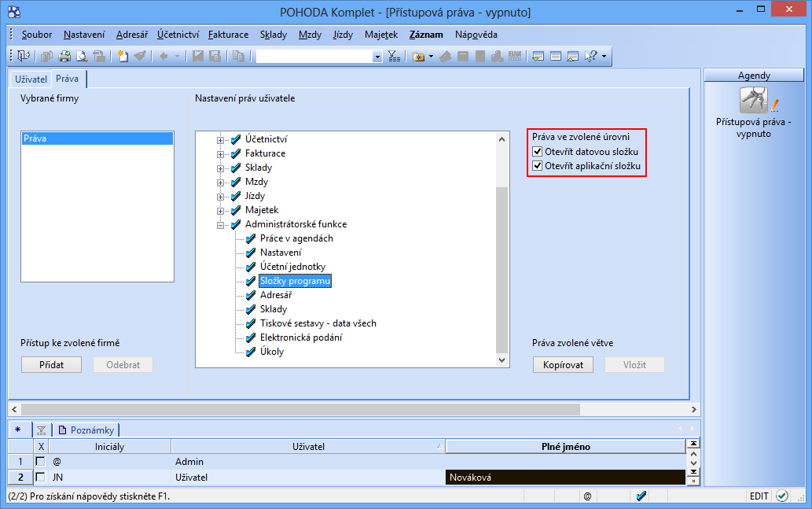Click the Vložit button

(x=634, y=365)
